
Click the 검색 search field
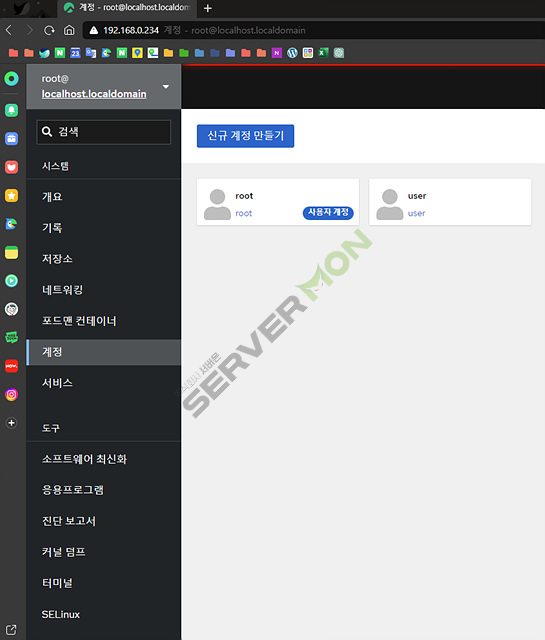coord(104,132)
